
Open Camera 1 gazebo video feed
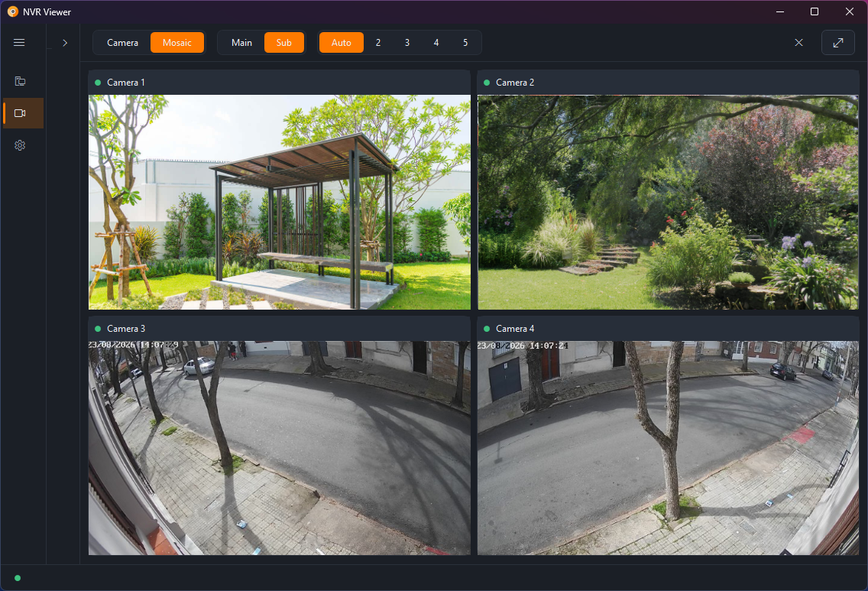point(280,202)
